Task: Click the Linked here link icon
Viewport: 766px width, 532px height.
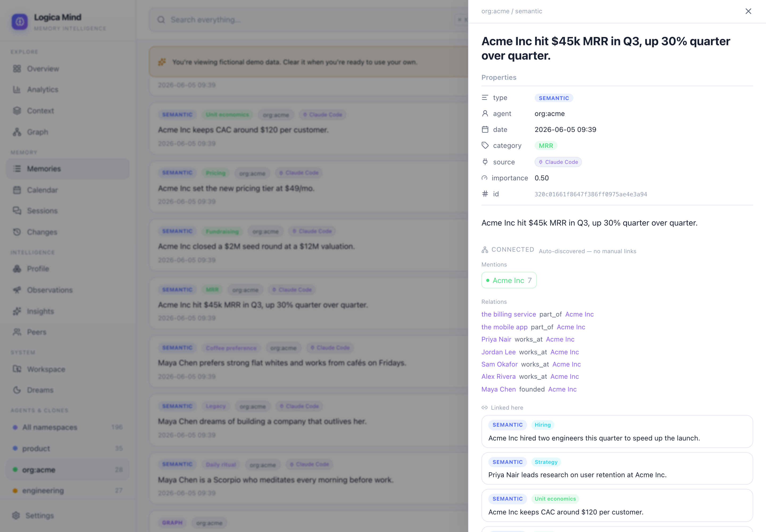Action: pos(485,408)
